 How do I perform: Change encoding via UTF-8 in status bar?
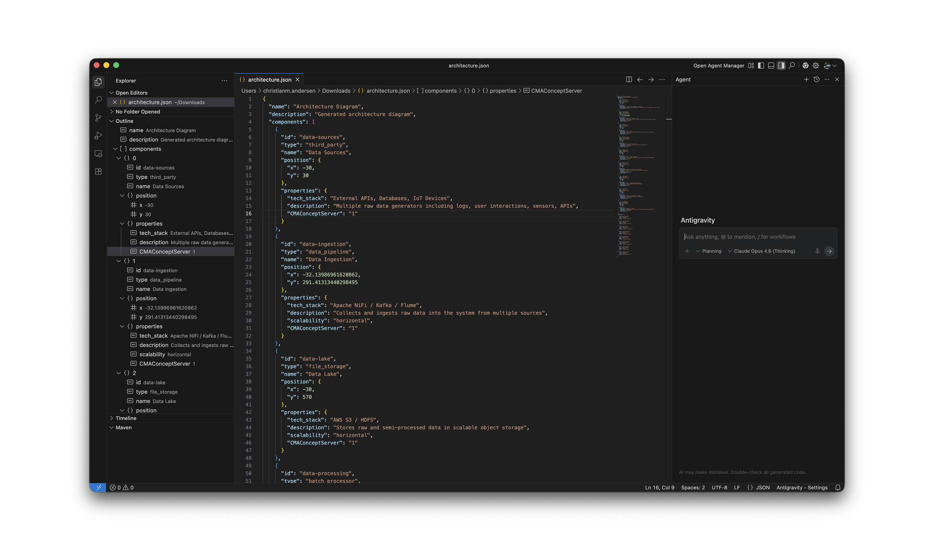pos(719,487)
